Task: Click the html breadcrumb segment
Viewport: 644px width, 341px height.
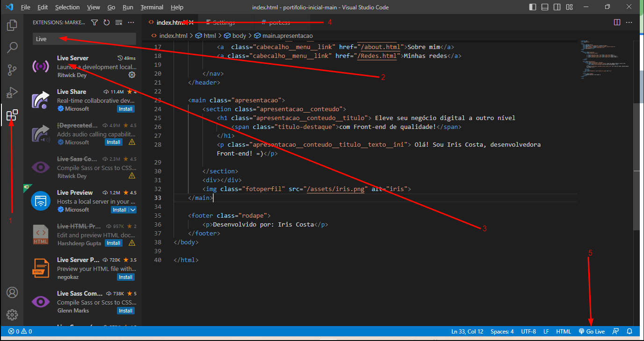Action: 206,36
